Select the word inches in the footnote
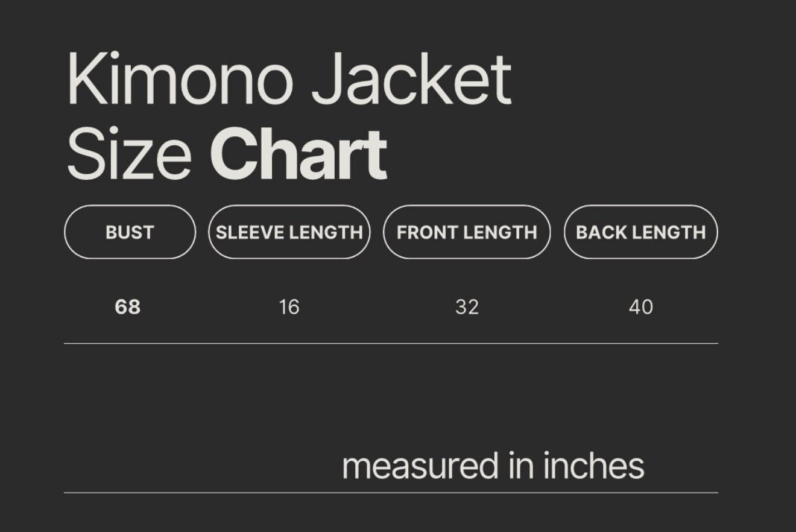Image resolution: width=796 pixels, height=532 pixels. pyautogui.click(x=594, y=466)
